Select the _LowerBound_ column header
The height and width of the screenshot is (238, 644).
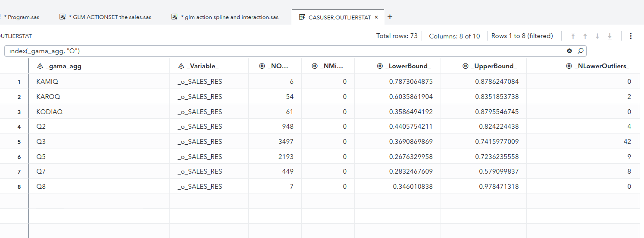click(408, 66)
